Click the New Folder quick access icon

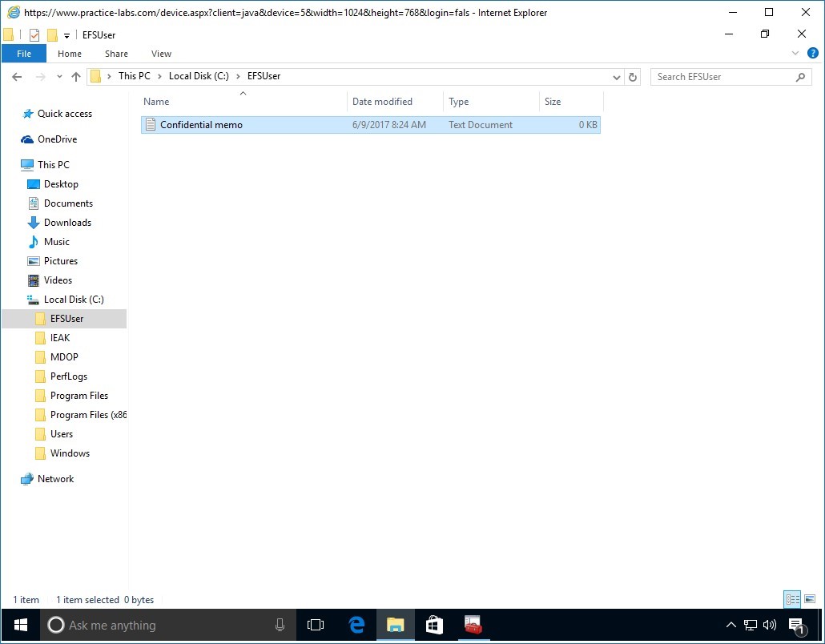point(52,34)
